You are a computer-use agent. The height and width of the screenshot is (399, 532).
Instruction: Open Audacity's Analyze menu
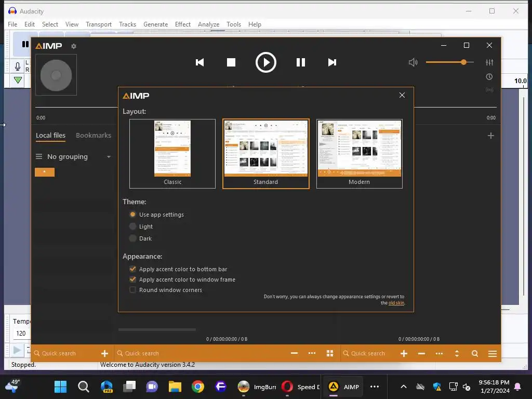(x=208, y=24)
